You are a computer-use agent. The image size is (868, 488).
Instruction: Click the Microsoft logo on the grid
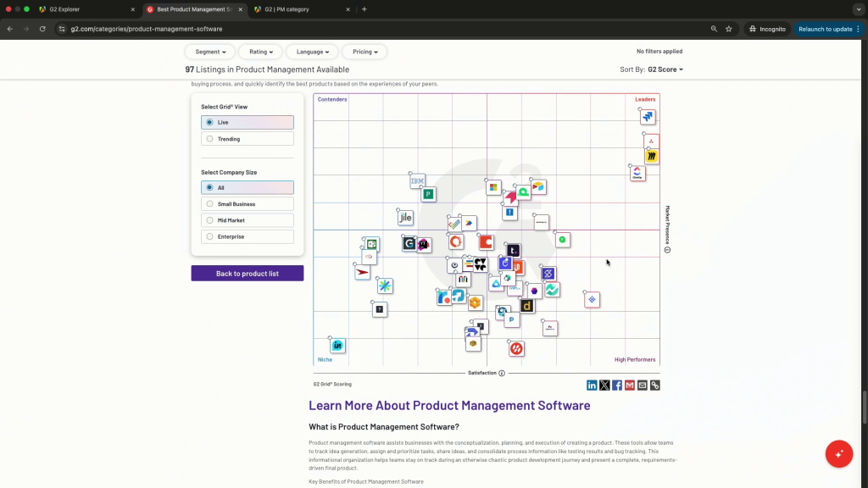[493, 187]
